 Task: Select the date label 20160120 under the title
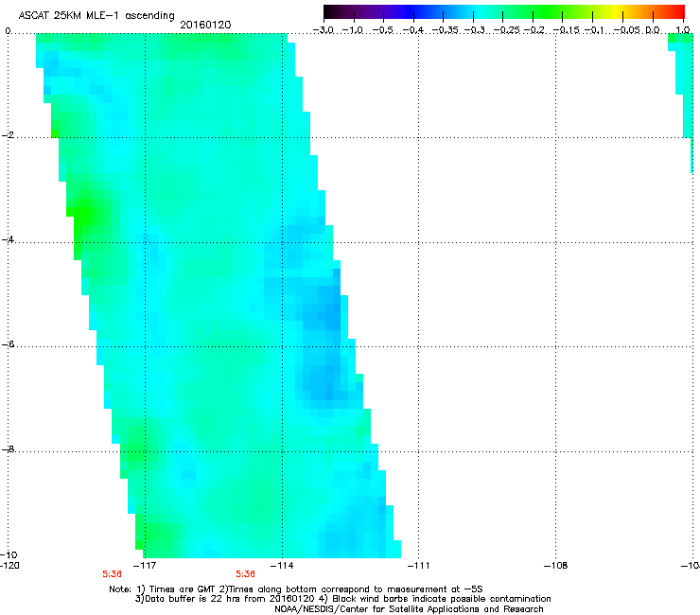pyautogui.click(x=205, y=25)
